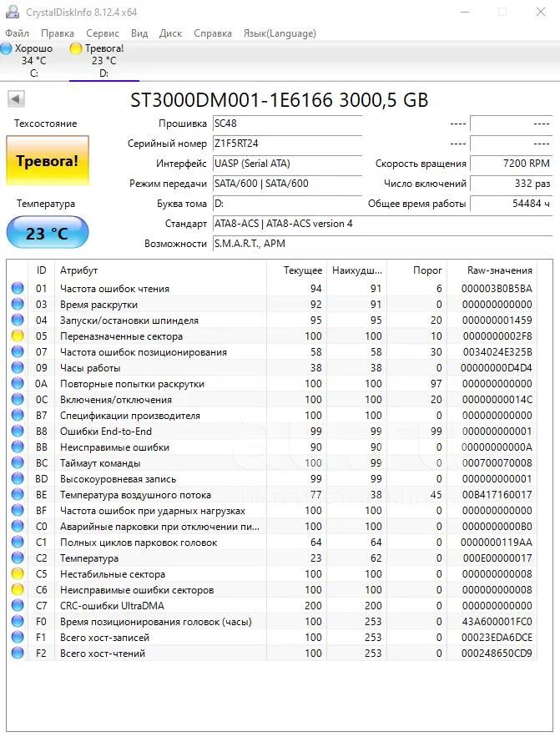
Task: Click the Raw-значения column header
Action: point(492,270)
